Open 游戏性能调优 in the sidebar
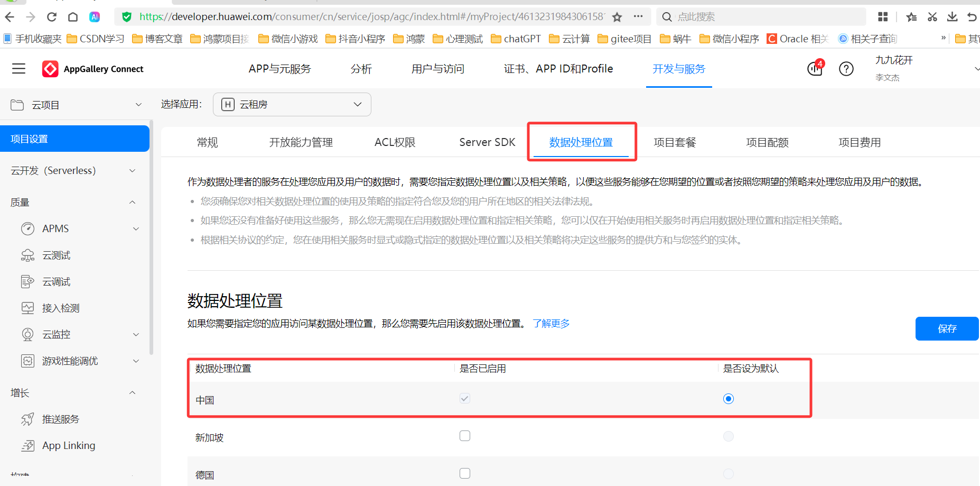Viewport: 980px width, 486px height. (70, 361)
